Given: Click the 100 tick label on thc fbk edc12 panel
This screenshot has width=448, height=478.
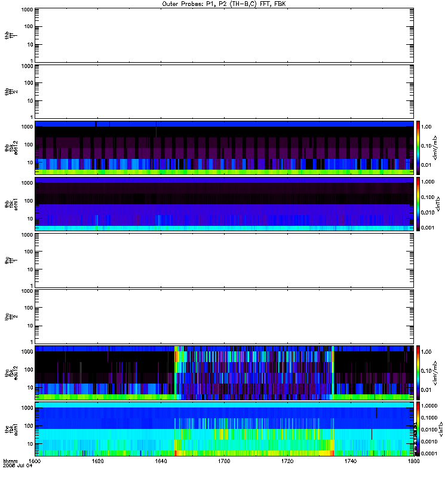Looking at the screenshot, I should [x=29, y=369].
